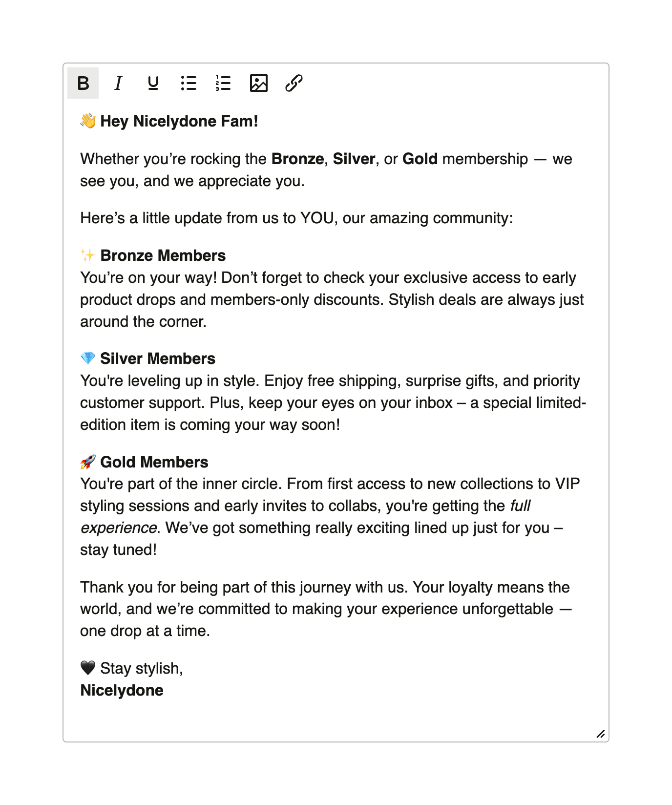The image size is (672, 805).
Task: Click the insert link icon
Action: (x=294, y=83)
